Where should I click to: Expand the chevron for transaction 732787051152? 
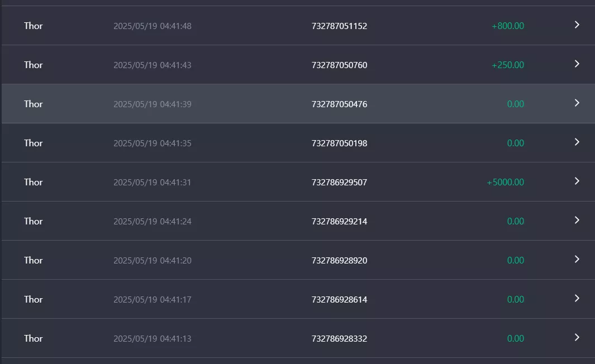(577, 25)
